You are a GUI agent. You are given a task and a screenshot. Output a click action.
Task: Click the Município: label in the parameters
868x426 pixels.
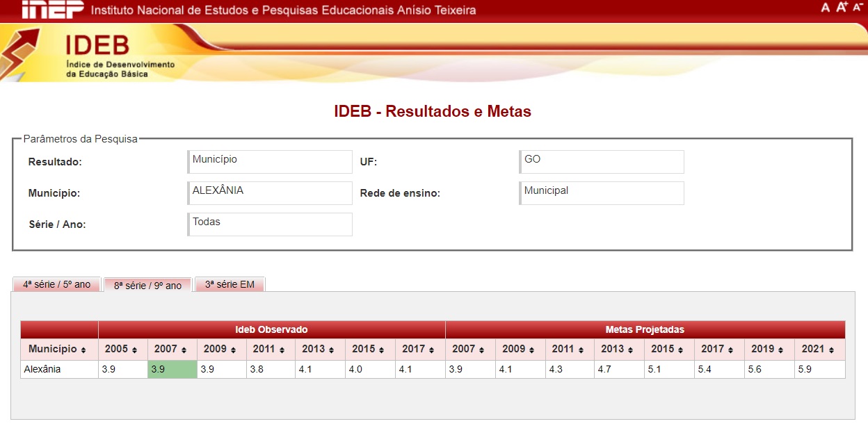tap(54, 193)
